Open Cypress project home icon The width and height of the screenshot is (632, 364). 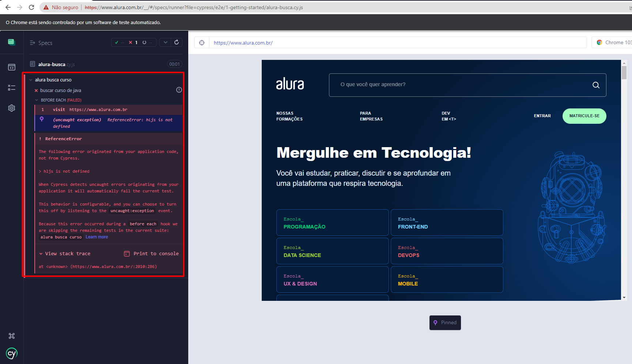pyautogui.click(x=11, y=42)
